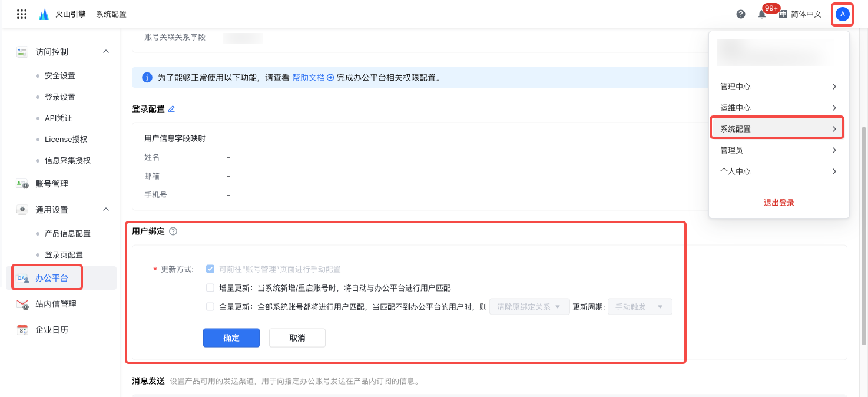
Task: Click the 企业日历 calendar icon
Action: pos(22,330)
